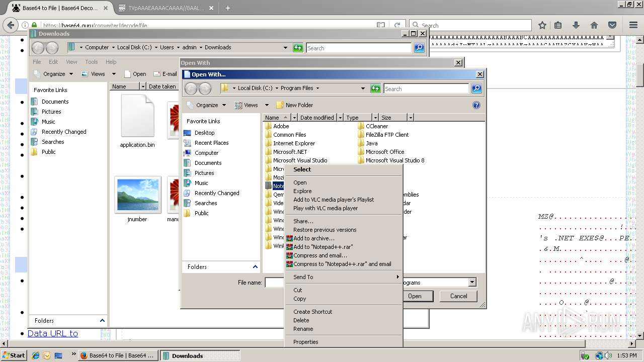This screenshot has width=644, height=362.
Task: Click E-mail button in Downloads toolbar
Action: point(165,74)
